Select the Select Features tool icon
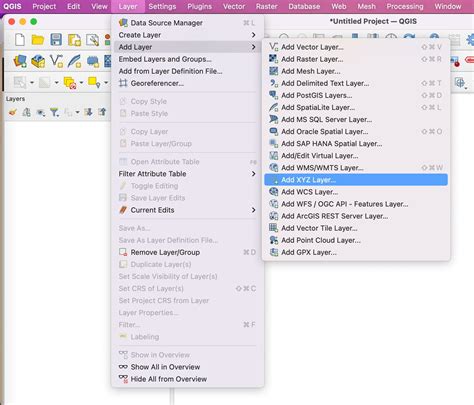 click(20, 82)
